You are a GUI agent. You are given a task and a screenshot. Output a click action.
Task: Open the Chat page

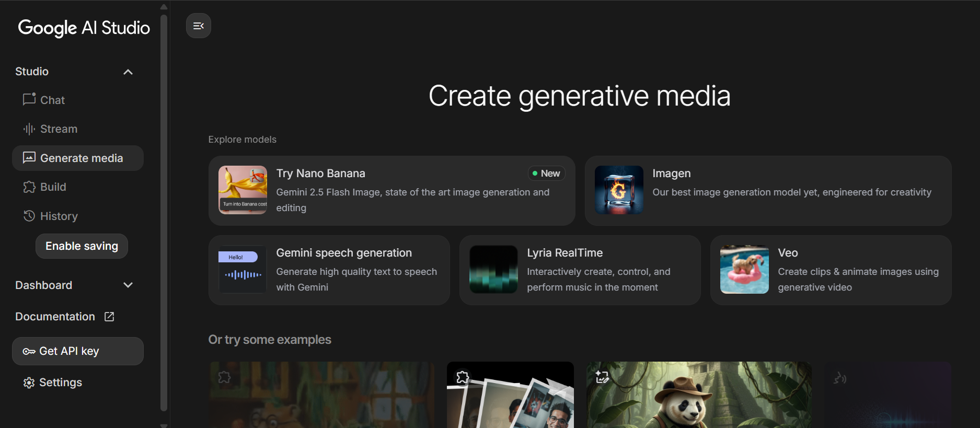[x=78, y=100]
